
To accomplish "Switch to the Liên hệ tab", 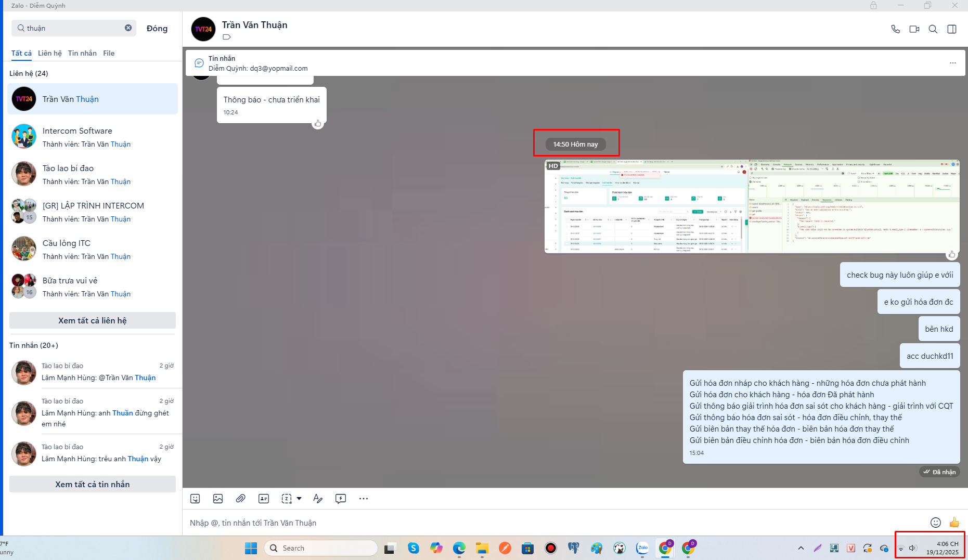I will click(49, 53).
